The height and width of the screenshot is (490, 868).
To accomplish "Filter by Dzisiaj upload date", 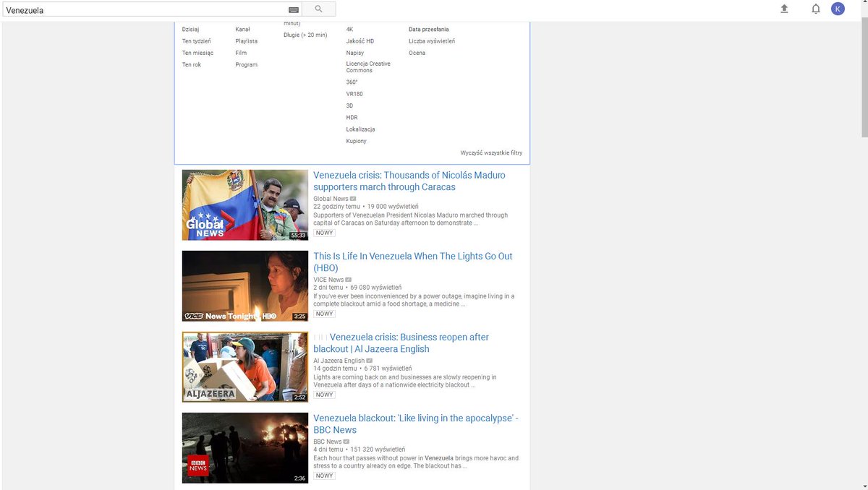I will point(190,30).
